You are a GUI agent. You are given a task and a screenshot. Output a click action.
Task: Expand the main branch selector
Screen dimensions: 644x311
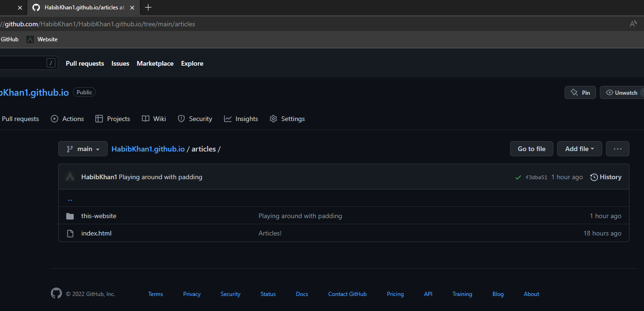pos(83,149)
